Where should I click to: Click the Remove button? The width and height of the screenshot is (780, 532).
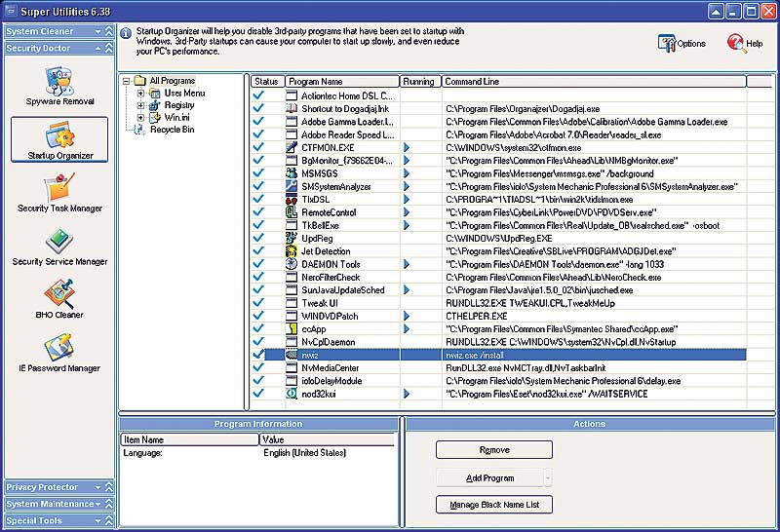(494, 450)
